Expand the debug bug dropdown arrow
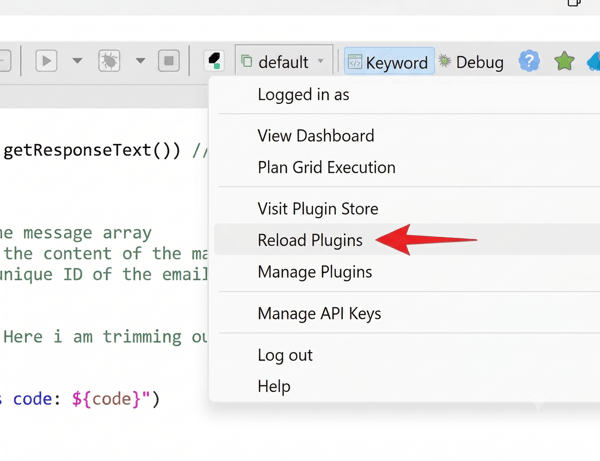This screenshot has width=600, height=461. click(140, 60)
